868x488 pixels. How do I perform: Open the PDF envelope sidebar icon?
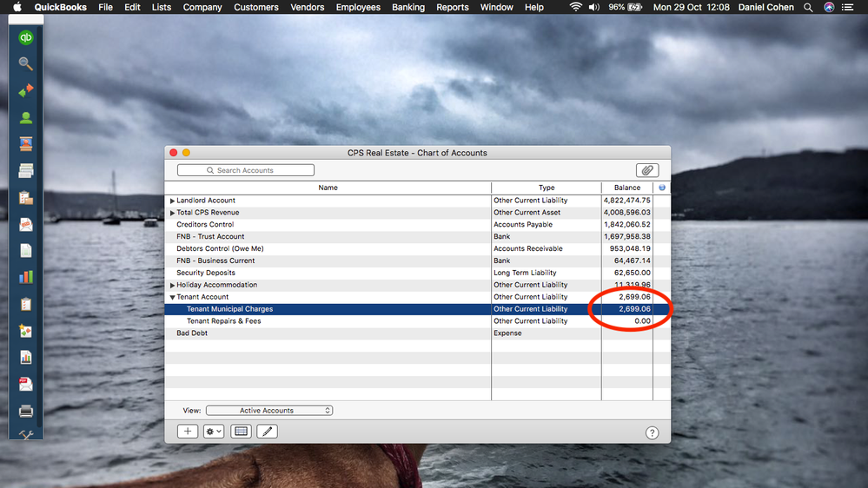[25, 384]
